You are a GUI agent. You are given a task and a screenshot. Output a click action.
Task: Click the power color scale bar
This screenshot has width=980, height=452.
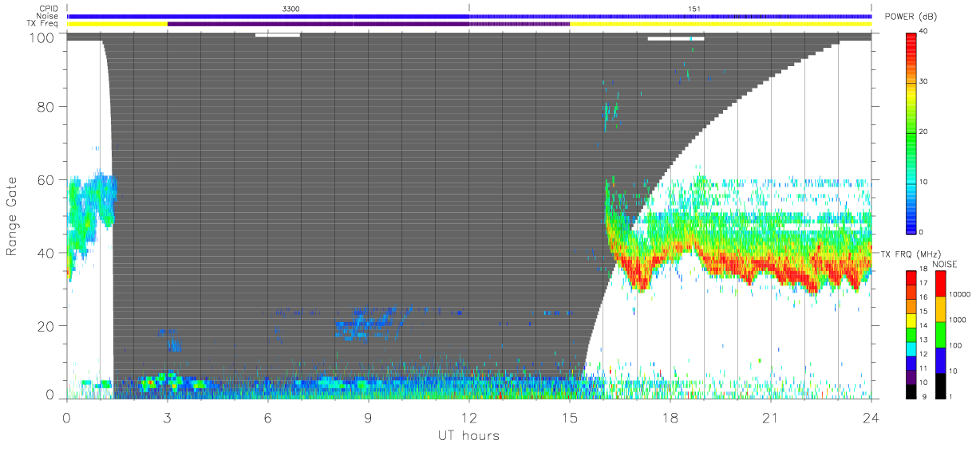pos(911,132)
